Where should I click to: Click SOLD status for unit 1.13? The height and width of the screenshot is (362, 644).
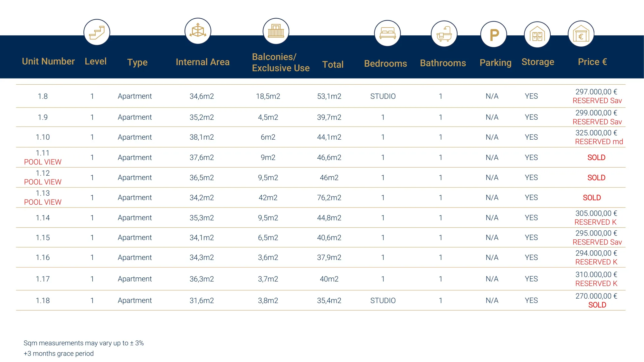click(592, 198)
